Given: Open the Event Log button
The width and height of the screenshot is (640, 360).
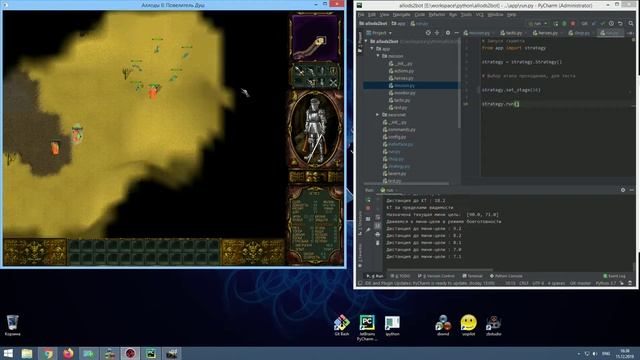Looking at the screenshot, I should [x=614, y=276].
